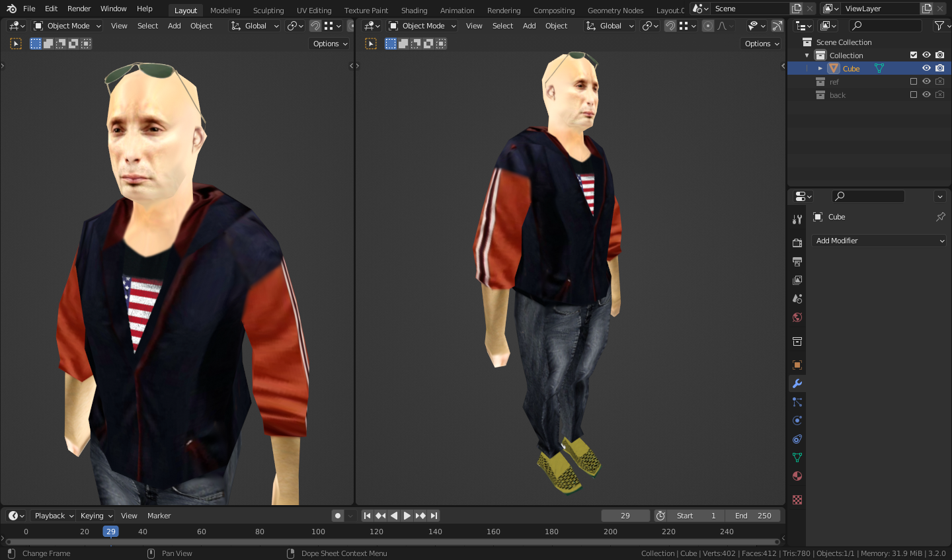Open the File menu

click(x=29, y=9)
